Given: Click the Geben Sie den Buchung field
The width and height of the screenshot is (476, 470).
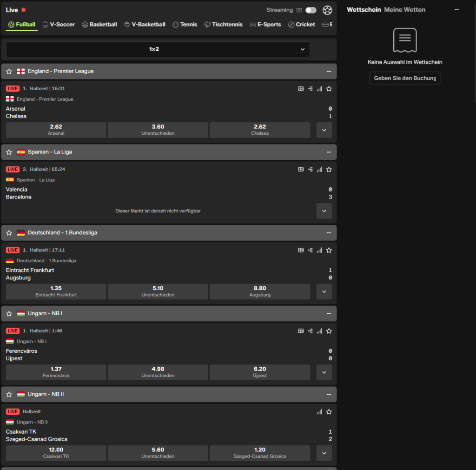Looking at the screenshot, I should coord(405,78).
